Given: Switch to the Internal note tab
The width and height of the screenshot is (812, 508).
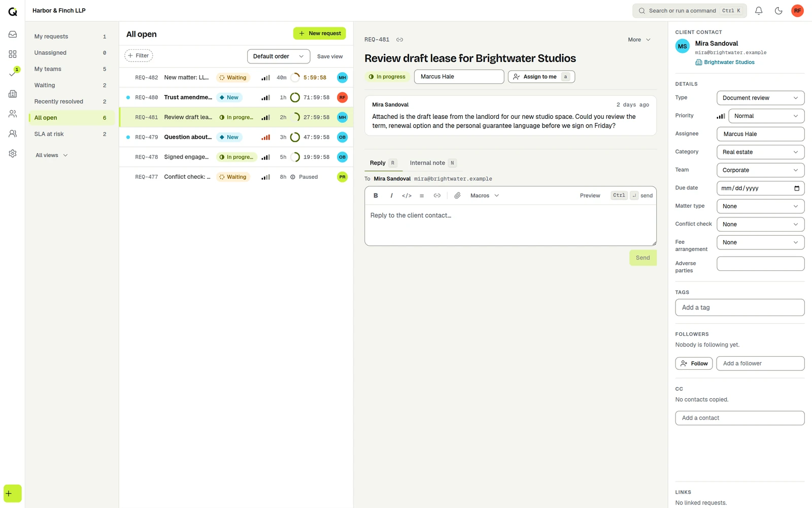Looking at the screenshot, I should click(432, 163).
